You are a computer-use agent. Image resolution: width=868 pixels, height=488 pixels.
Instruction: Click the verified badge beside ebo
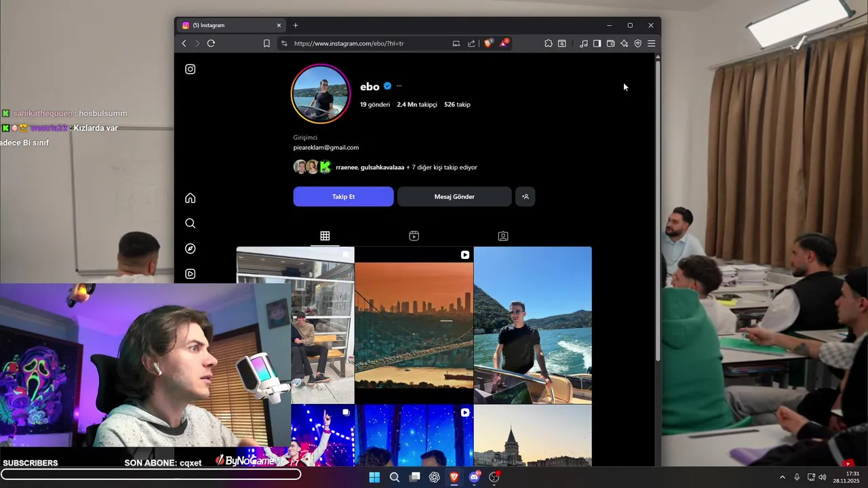pyautogui.click(x=387, y=86)
